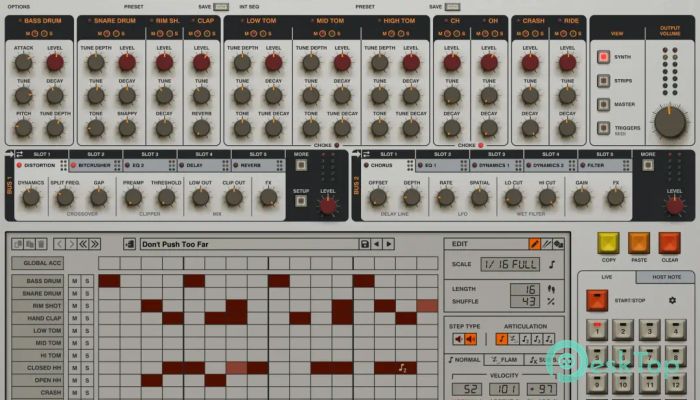The image size is (700, 400).
Task: Select the quiet step type speaker icon
Action: (x=458, y=339)
